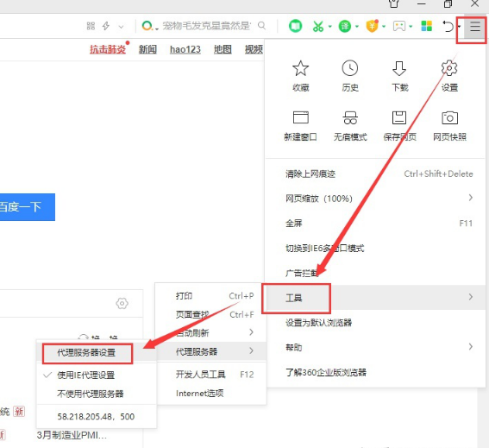
Task: Click 清除上网痕迹 menu item
Action: 376,174
